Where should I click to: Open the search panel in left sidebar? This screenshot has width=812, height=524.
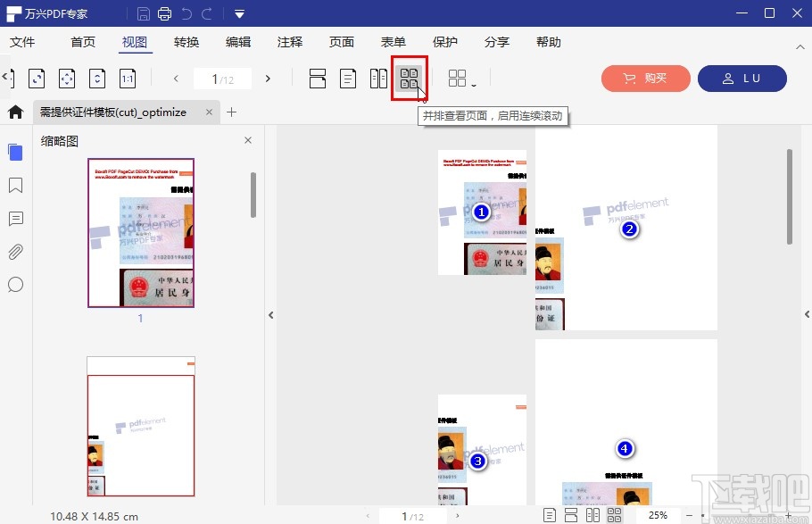coord(14,285)
